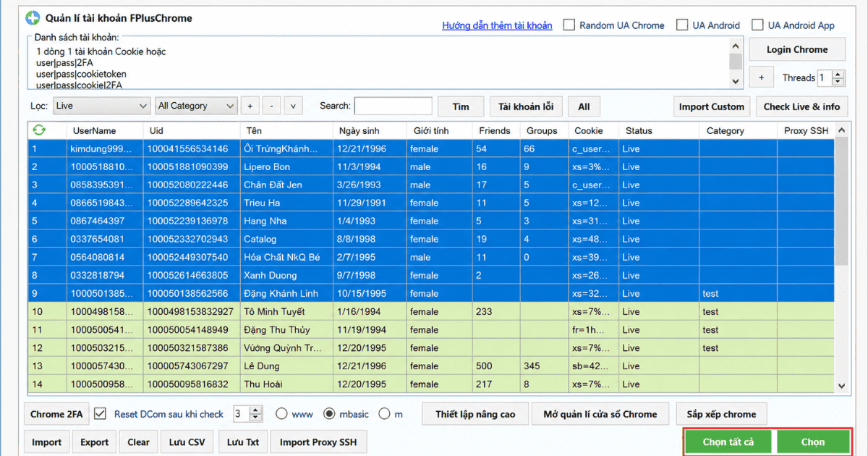
Task: Click the Login Chrome button
Action: [x=797, y=49]
